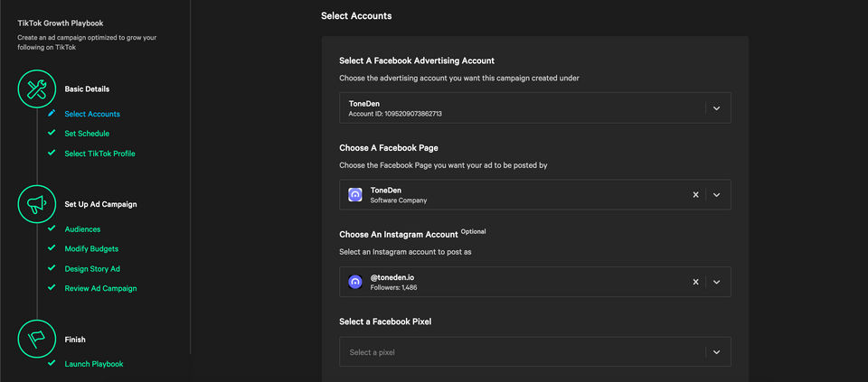This screenshot has width=868, height=382.
Task: Expand the Facebook Advertising Account dropdown
Action: pyautogui.click(x=716, y=108)
